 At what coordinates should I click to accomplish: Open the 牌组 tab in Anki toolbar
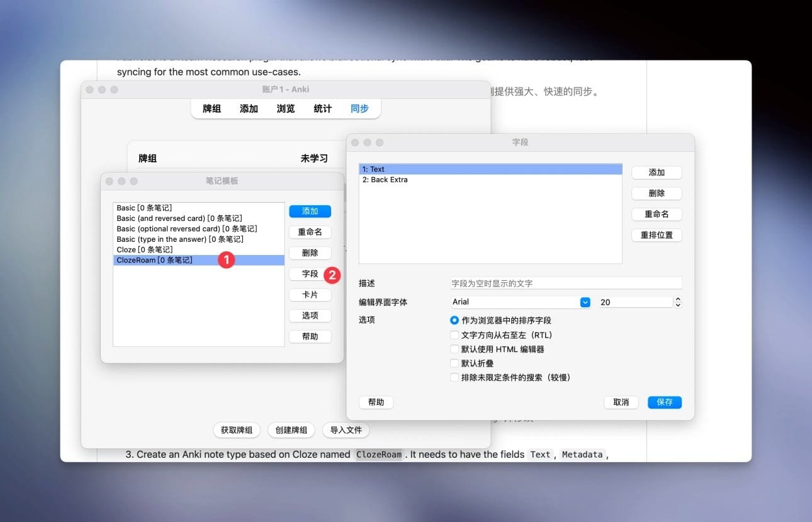click(x=211, y=108)
